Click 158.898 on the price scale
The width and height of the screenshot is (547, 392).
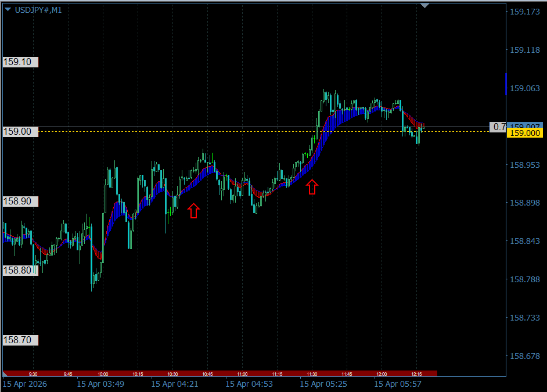(x=525, y=203)
